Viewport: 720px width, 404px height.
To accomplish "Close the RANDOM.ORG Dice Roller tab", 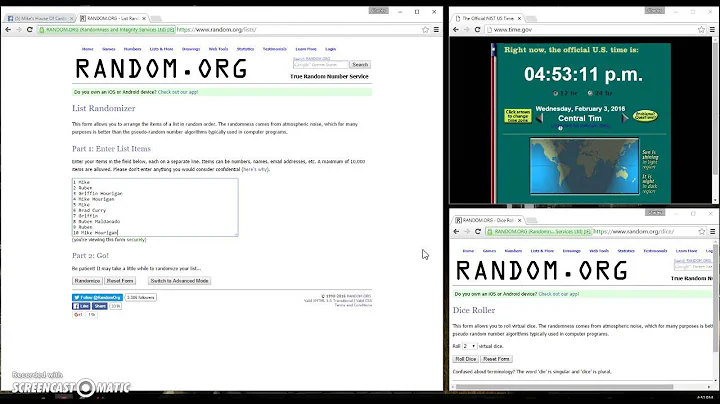I will click(x=519, y=220).
